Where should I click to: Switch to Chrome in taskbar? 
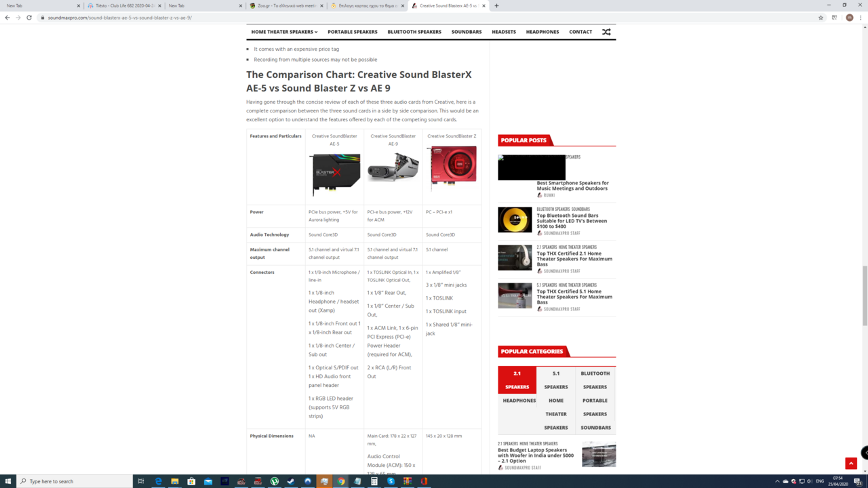click(x=341, y=481)
